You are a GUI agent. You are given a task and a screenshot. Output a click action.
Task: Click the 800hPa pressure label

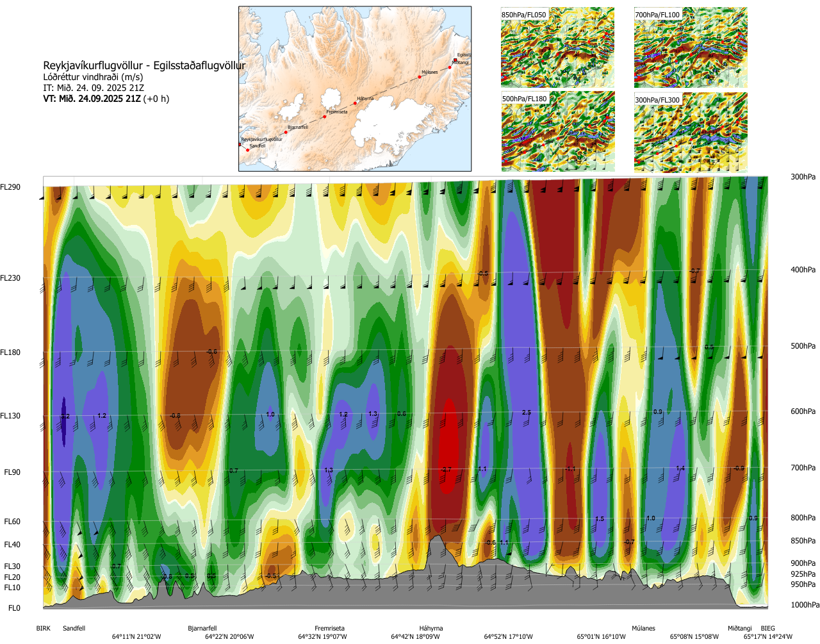803,518
